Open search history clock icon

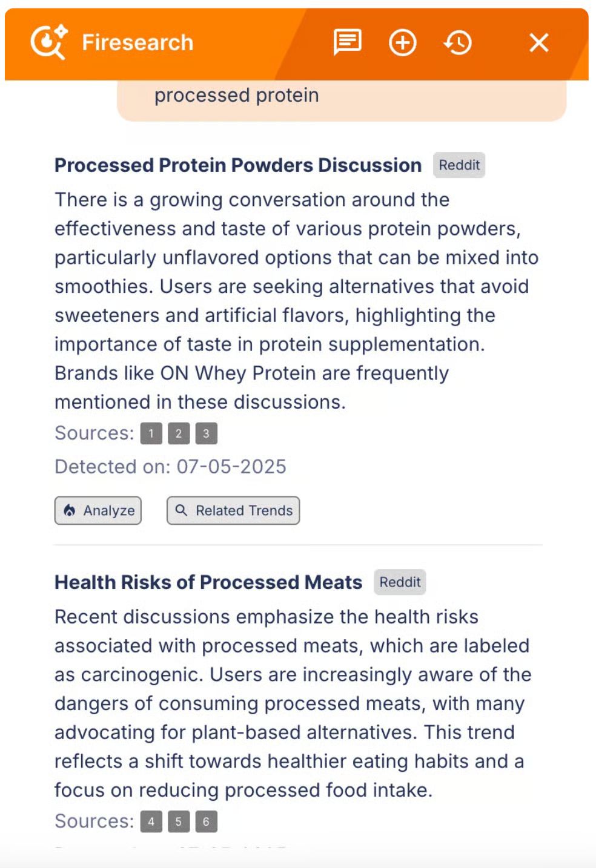(458, 43)
